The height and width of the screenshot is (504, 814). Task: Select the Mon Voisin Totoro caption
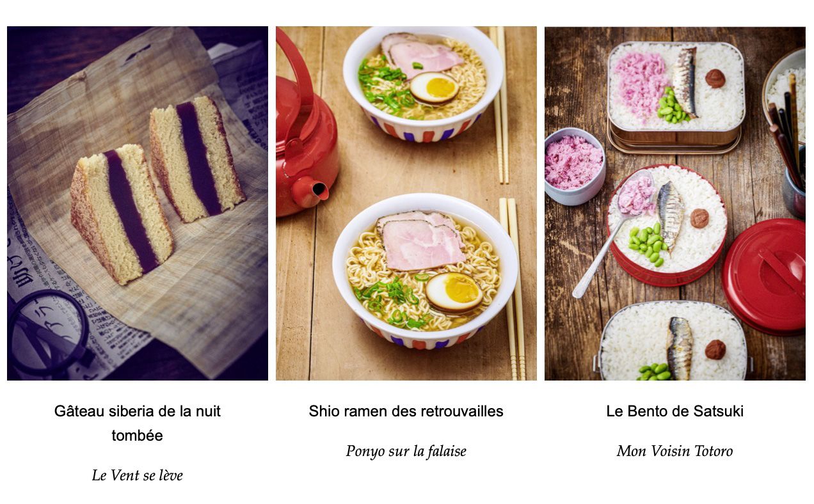[675, 451]
